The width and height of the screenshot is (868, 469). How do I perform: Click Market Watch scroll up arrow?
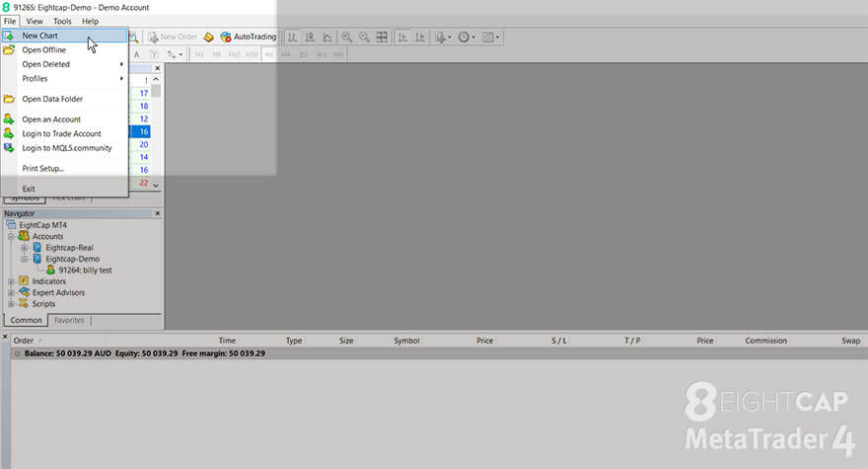[x=156, y=79]
